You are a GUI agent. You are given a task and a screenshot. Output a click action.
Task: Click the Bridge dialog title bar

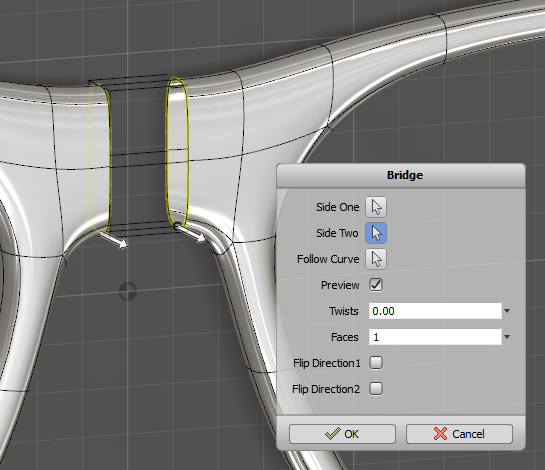pos(401,175)
